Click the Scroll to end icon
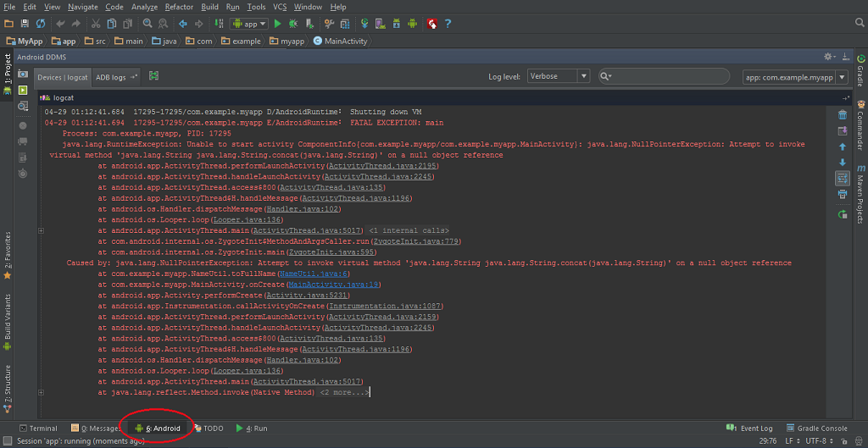868x448 pixels. (842, 130)
